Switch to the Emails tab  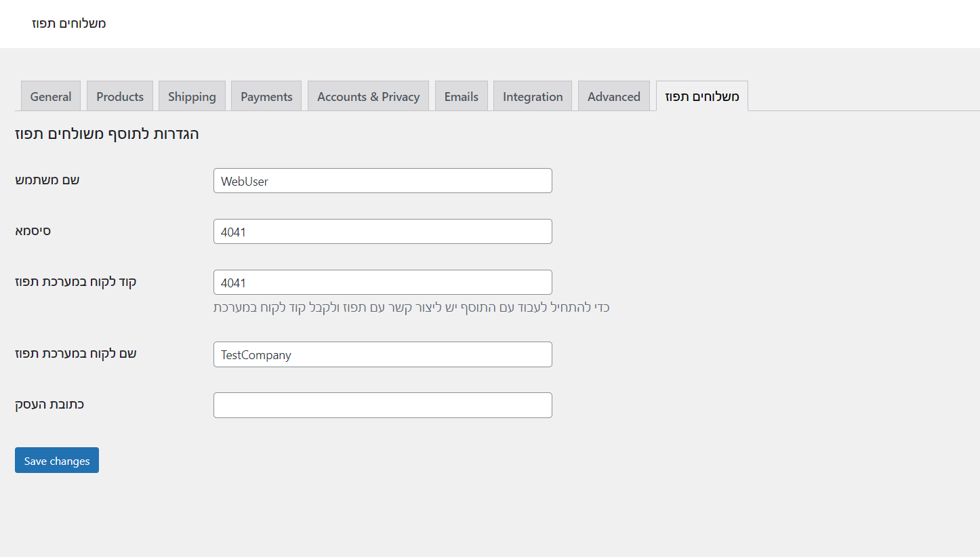pyautogui.click(x=462, y=96)
